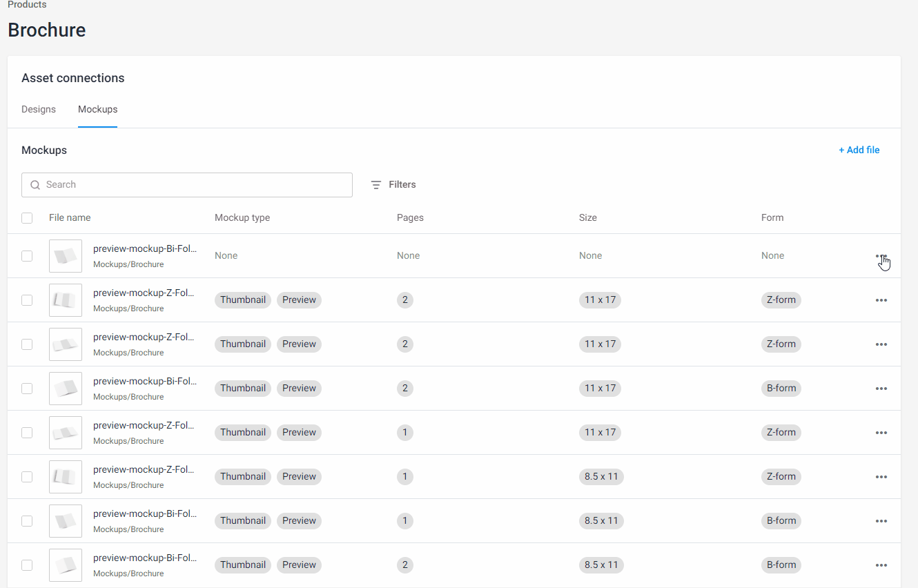Select the Mockups tab

coord(97,109)
